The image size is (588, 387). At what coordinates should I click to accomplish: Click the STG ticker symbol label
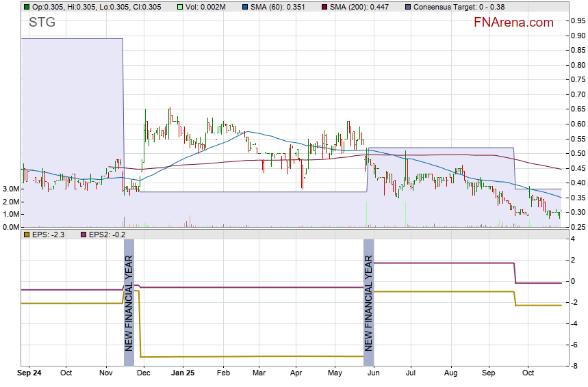click(42, 23)
